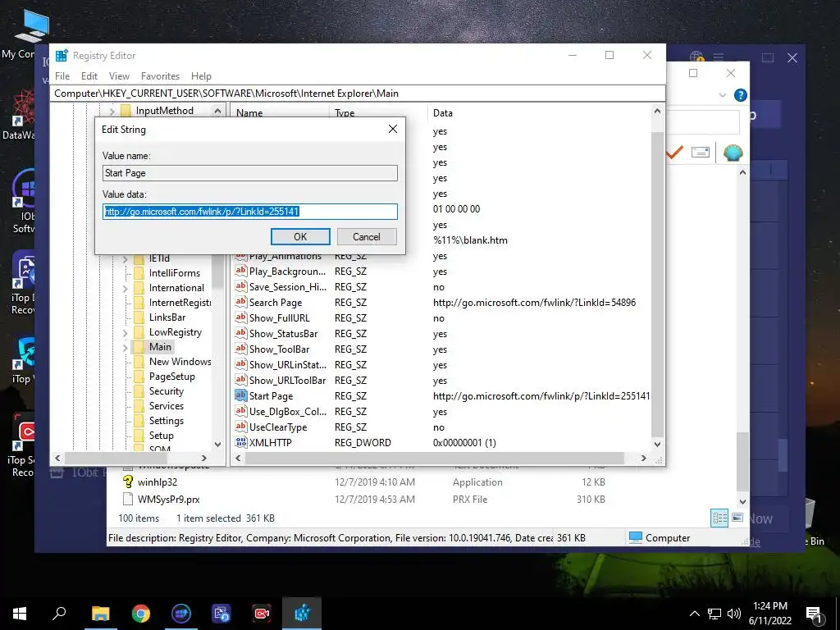Close the Edit String dialog
Viewport: 840px width, 630px height.
pyautogui.click(x=393, y=129)
